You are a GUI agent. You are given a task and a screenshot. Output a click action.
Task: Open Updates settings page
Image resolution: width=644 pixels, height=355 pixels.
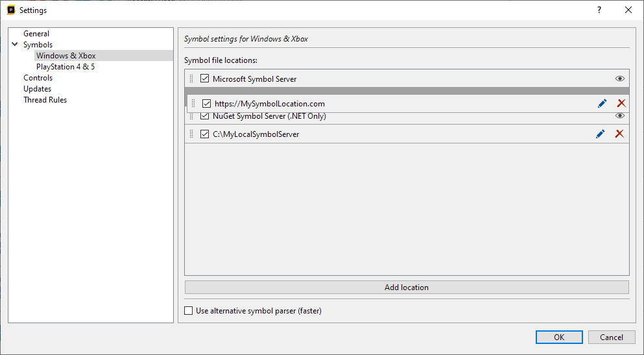[x=37, y=89]
